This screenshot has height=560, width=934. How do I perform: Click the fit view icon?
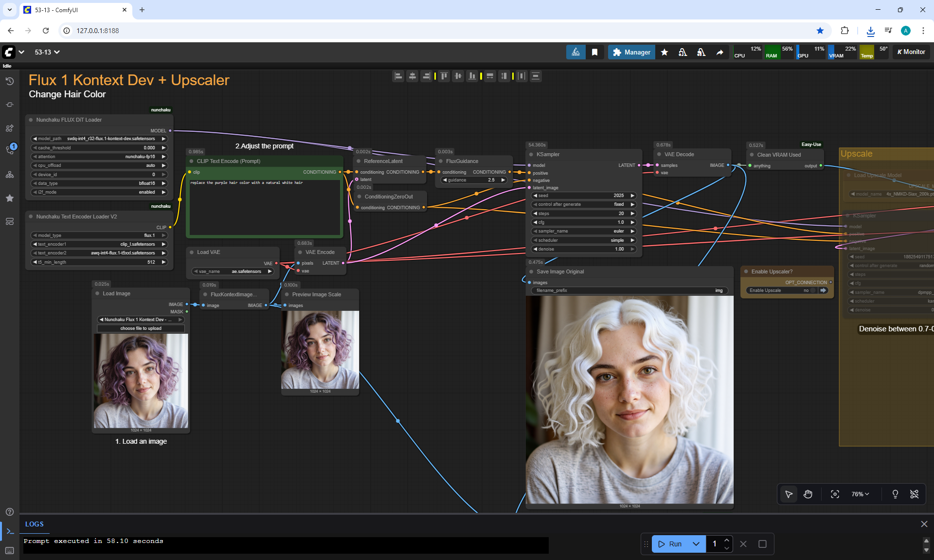pyautogui.click(x=835, y=494)
